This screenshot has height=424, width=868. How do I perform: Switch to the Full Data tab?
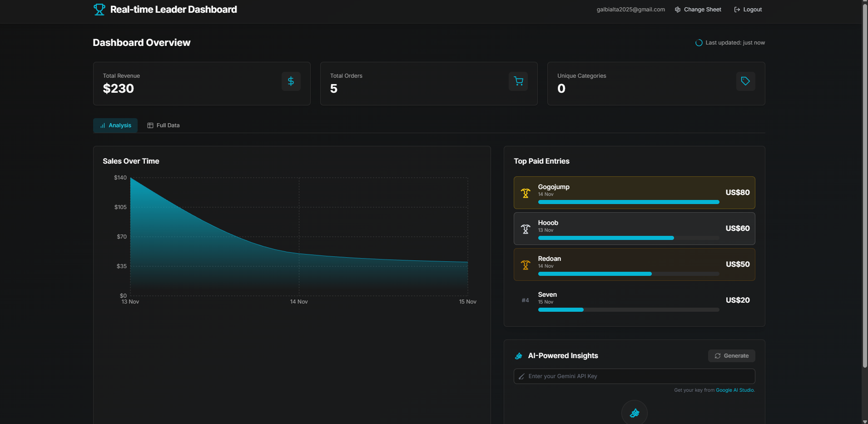[164, 125]
